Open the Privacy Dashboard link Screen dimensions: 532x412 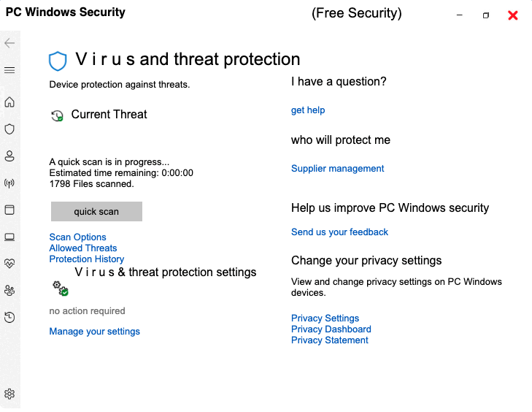(x=331, y=329)
